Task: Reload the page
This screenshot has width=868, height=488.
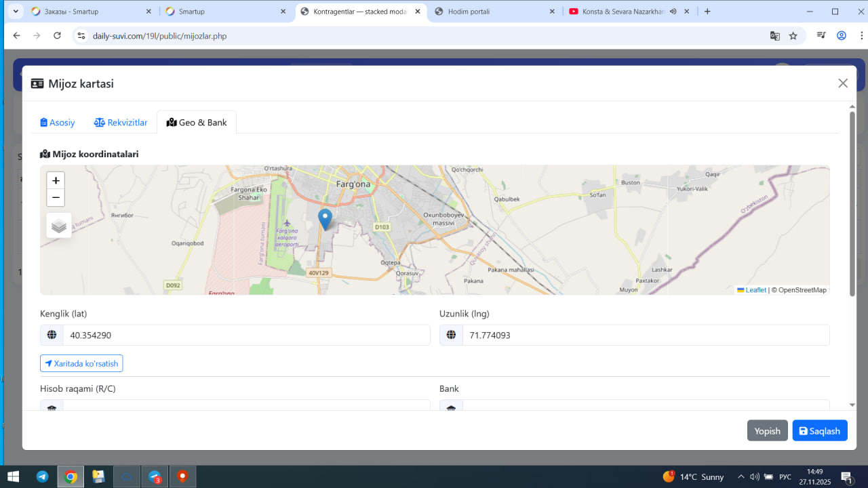Action: pos(57,36)
